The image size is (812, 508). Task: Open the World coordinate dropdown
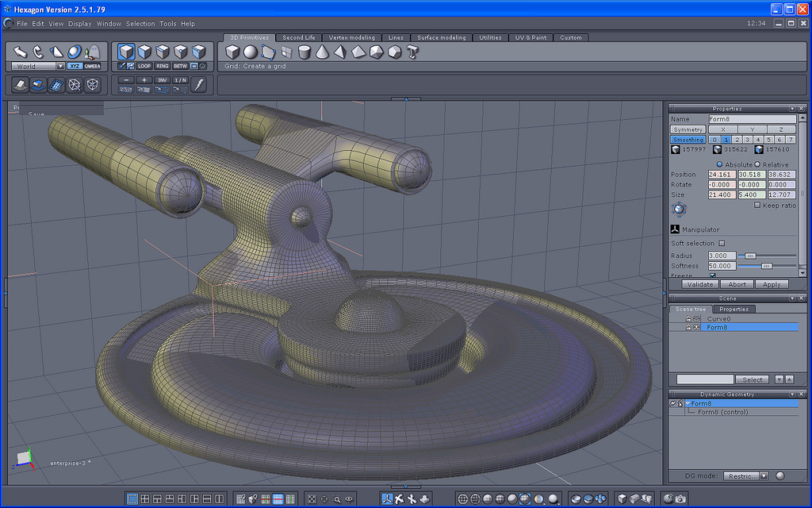pyautogui.click(x=60, y=67)
